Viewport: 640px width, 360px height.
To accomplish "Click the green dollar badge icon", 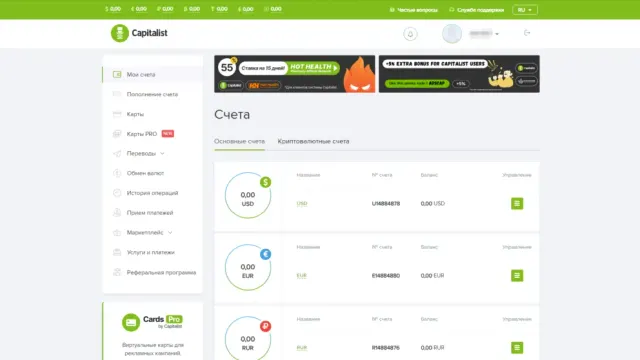I will point(265,182).
